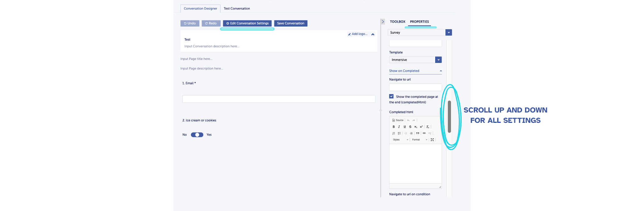Click Input Conversation description placeholder
Screen dimensions: 644x211
212,46
